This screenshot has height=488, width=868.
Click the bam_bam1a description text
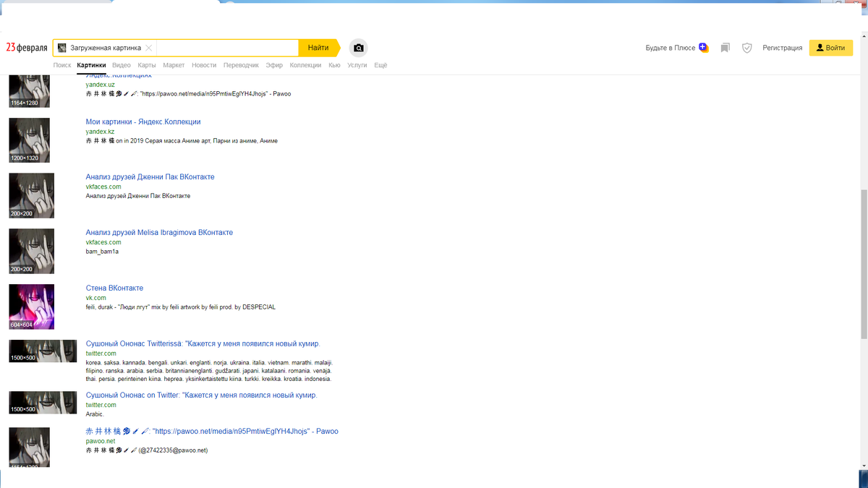(x=102, y=252)
